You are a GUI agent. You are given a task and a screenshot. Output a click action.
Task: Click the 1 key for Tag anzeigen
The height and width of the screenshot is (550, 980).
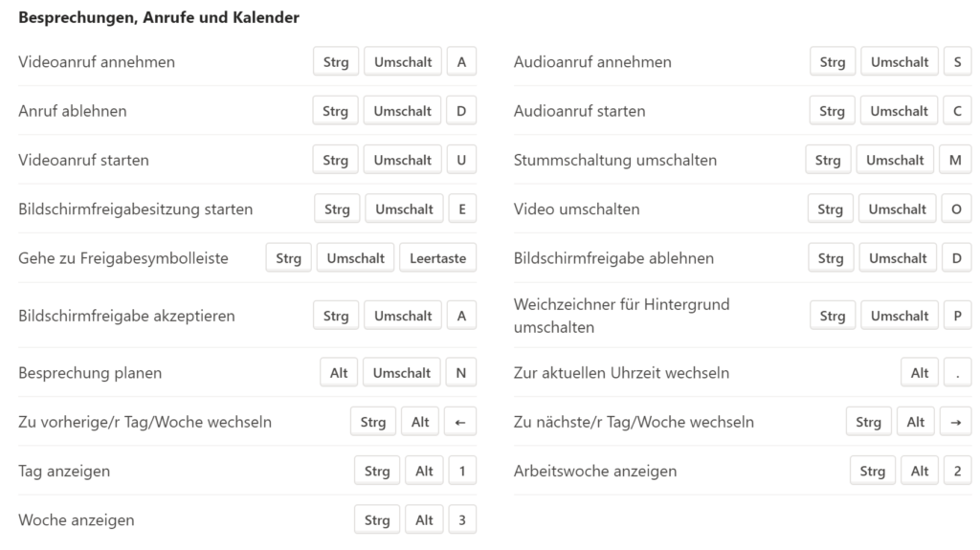coord(462,471)
